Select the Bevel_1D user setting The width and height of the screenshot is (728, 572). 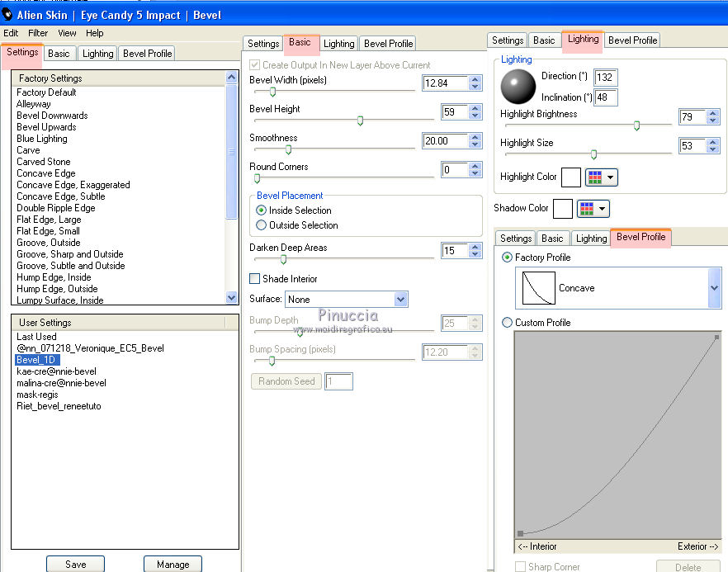37,360
